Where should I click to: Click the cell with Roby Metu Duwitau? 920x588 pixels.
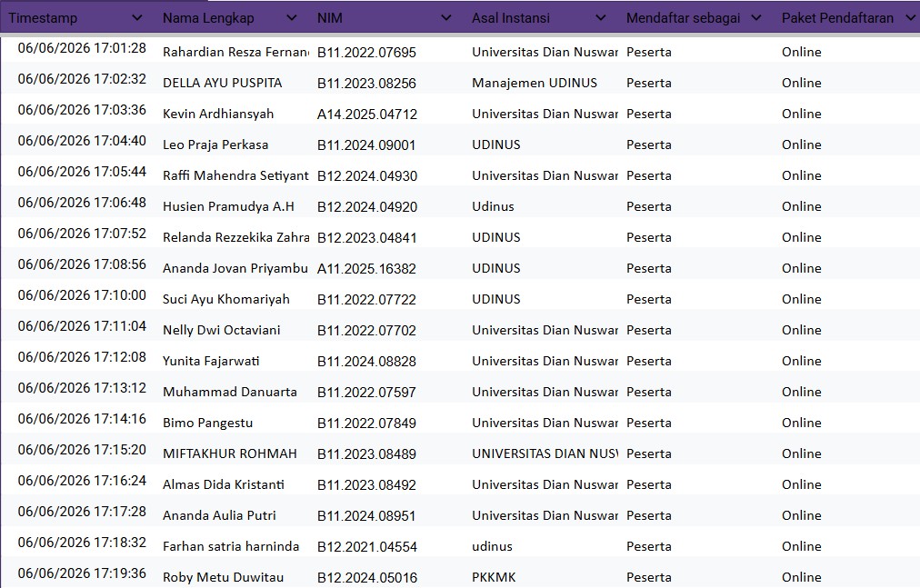(x=233, y=577)
